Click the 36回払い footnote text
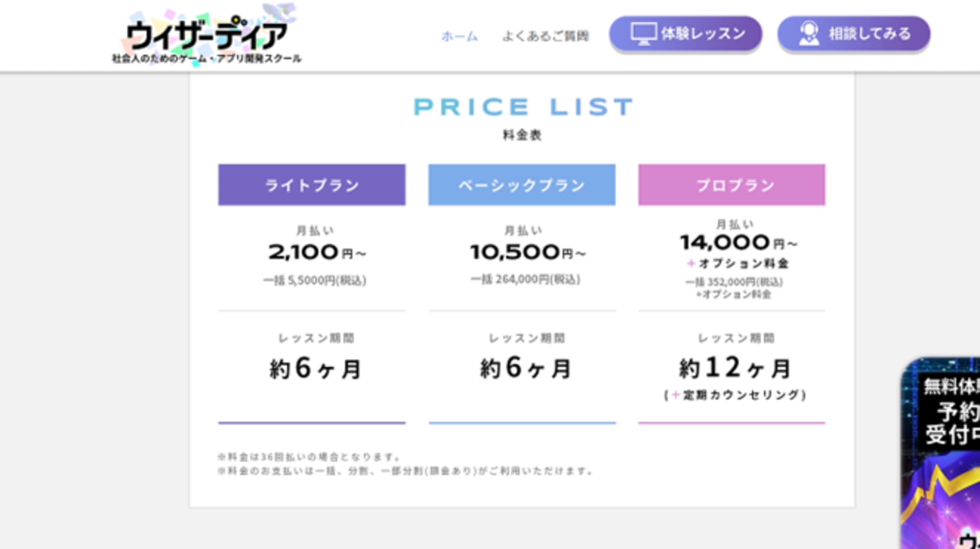Viewport: 980px width, 549px height. coord(310,457)
